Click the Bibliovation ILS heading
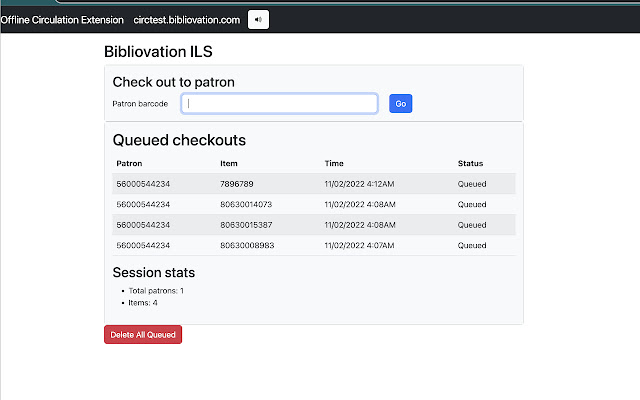 click(x=158, y=52)
